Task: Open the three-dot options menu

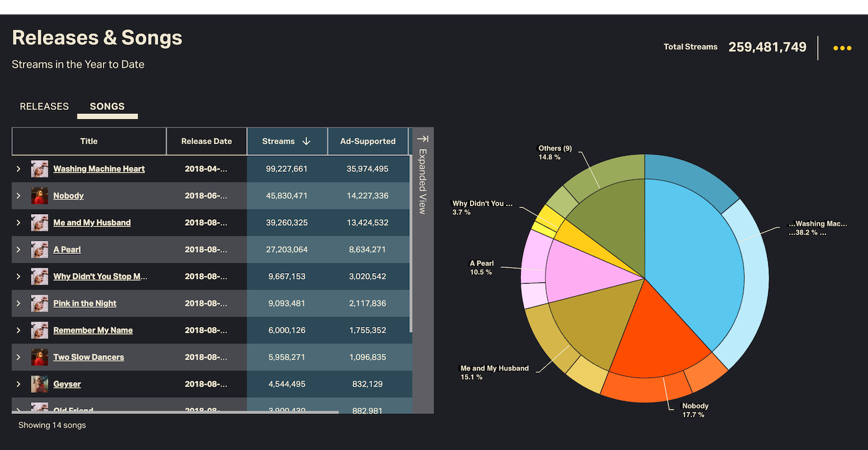Action: click(842, 48)
